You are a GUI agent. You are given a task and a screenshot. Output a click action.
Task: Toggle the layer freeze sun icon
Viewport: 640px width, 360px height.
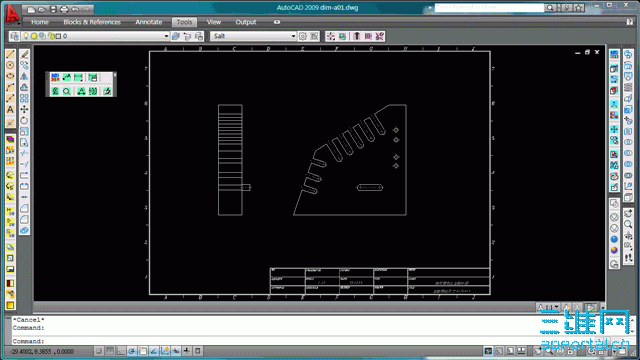click(34, 36)
